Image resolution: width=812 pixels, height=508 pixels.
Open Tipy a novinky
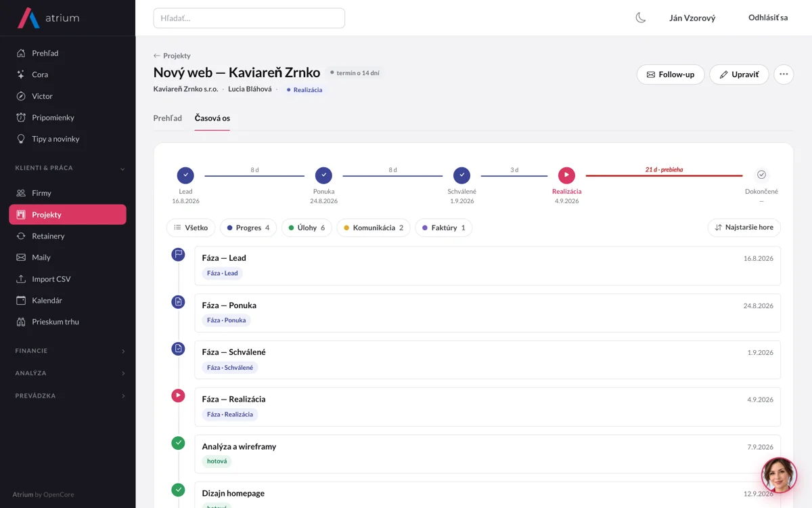click(68, 139)
